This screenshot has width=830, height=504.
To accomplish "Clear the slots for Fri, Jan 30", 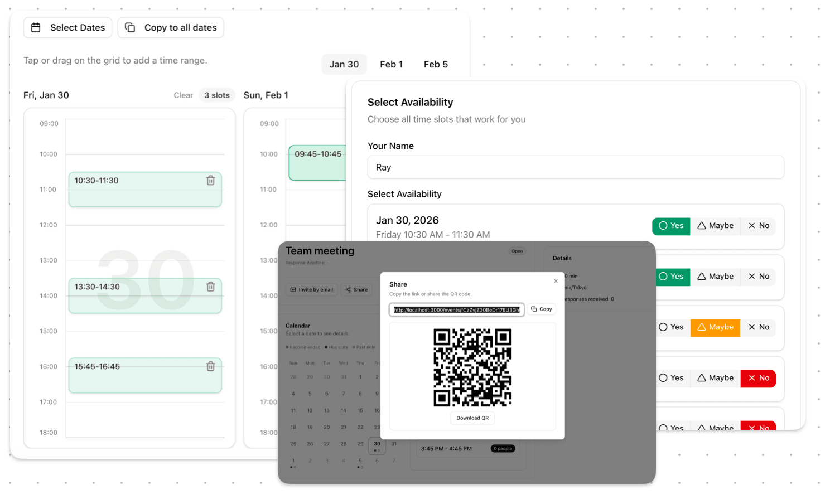I will pyautogui.click(x=183, y=95).
